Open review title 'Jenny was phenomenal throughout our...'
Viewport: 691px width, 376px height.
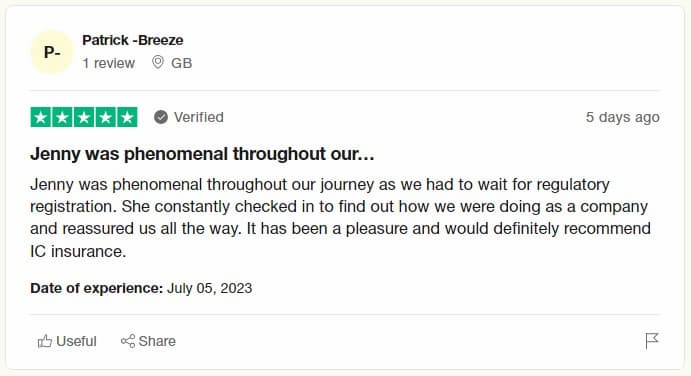202,154
